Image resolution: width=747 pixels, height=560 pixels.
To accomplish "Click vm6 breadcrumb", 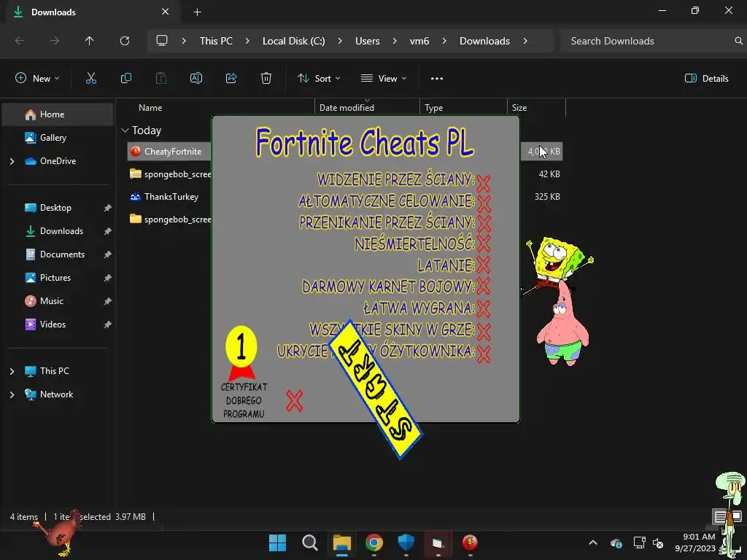I will click(x=419, y=41).
